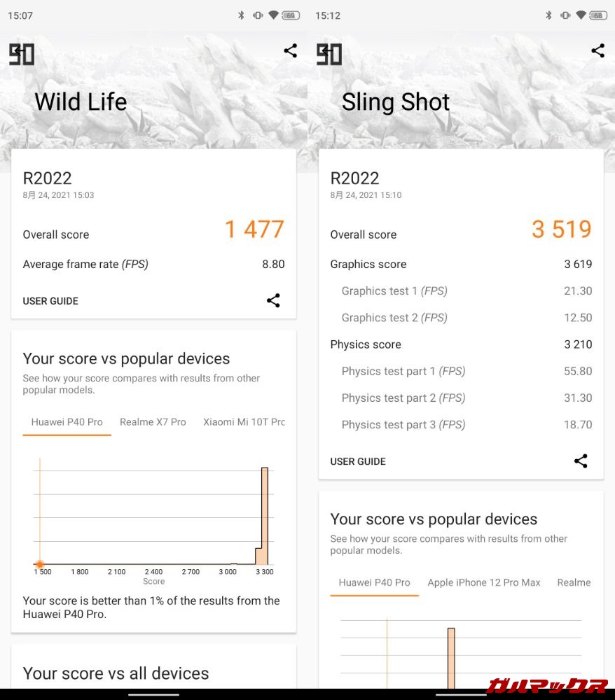The height and width of the screenshot is (700, 615).
Task: Share Sling Shot result from top header
Action: coord(597,50)
